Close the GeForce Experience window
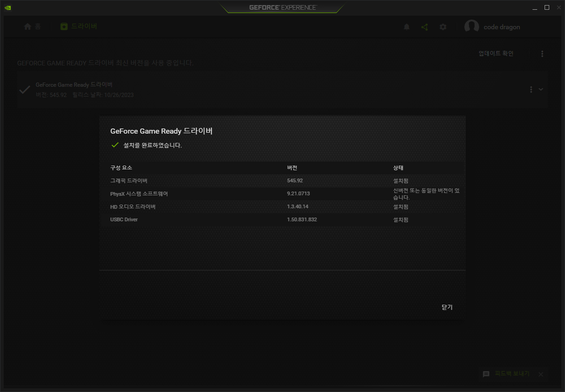565x392 pixels. coord(558,7)
